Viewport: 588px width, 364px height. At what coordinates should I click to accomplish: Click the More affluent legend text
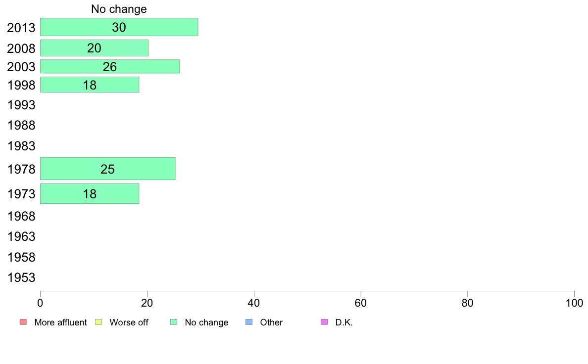pyautogui.click(x=60, y=322)
